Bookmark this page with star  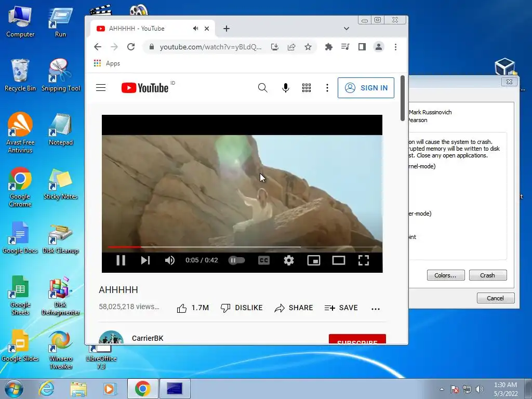[308, 47]
